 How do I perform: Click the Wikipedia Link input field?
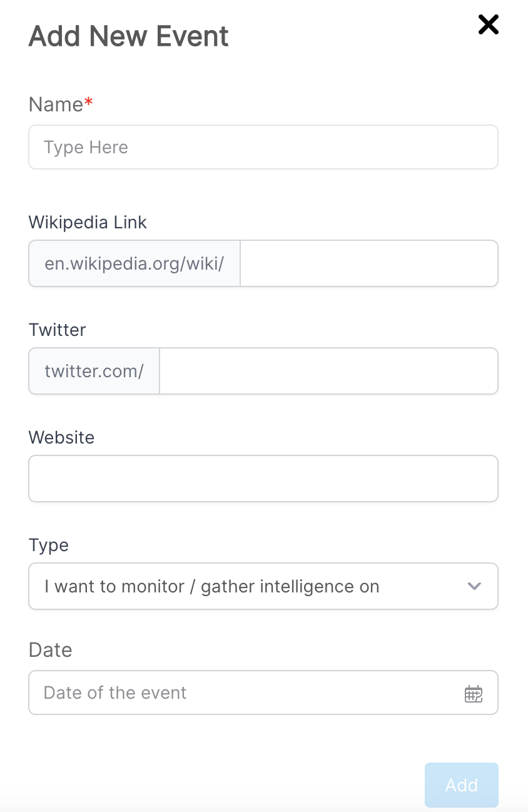point(368,263)
